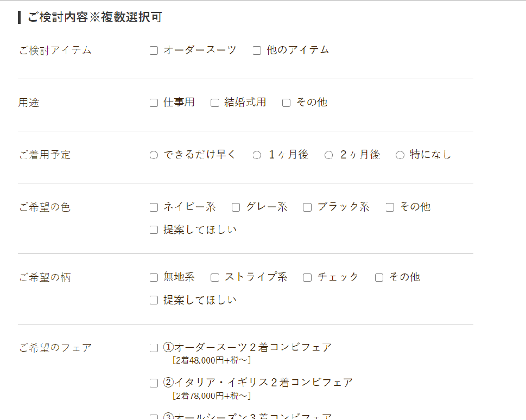Check その他 in the 用途 row
The height and width of the screenshot is (420, 526).
click(286, 103)
